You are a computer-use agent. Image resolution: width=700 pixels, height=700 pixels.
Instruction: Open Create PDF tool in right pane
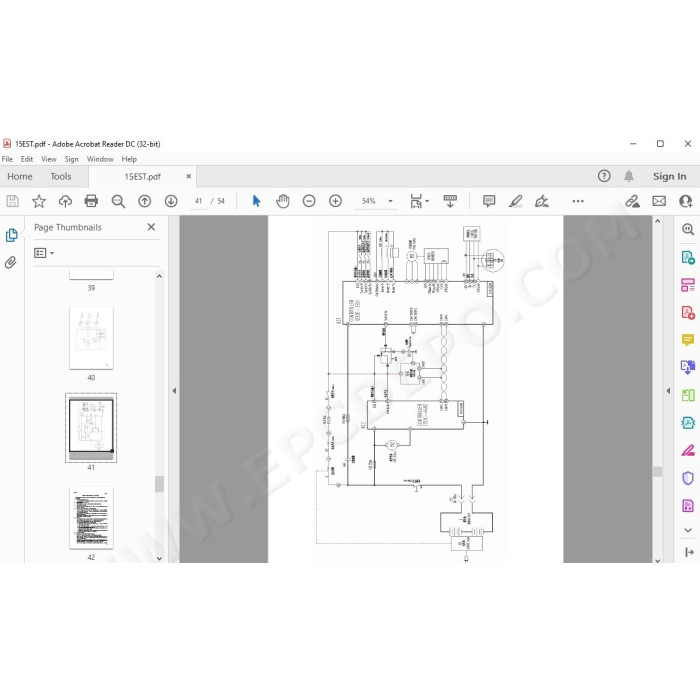click(688, 312)
